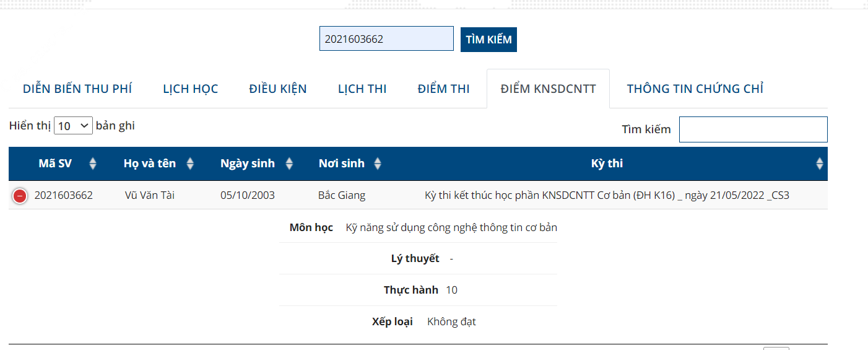Click the exam name cell in row
Viewport: 868px width, 350px height.
[607, 196]
